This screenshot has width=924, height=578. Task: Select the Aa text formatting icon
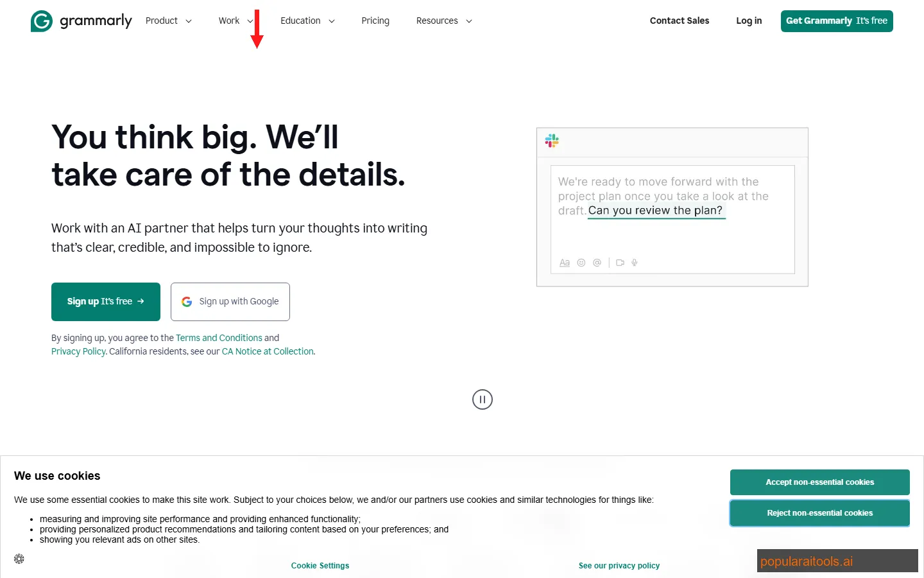tap(565, 263)
